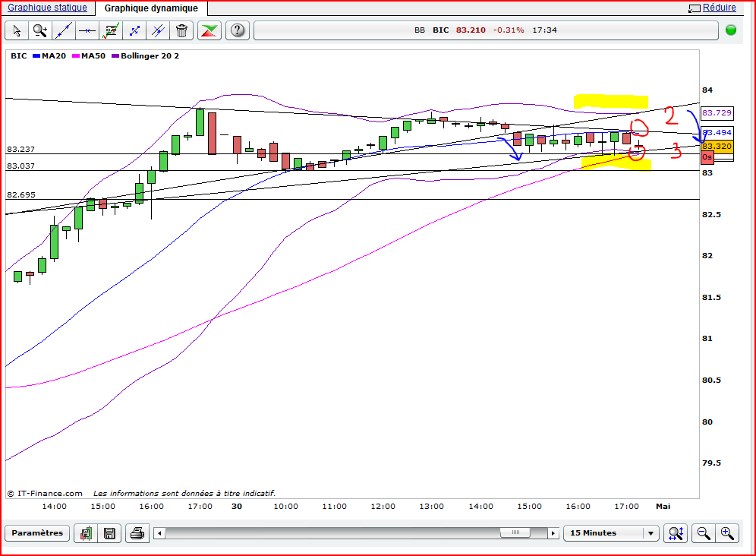Click the scrollbar left arrow
This screenshot has width=756, height=556.
coord(159,533)
